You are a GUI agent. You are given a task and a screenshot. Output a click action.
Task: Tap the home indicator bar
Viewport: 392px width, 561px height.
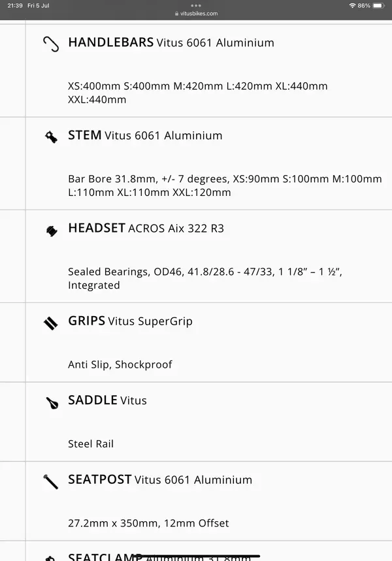click(x=196, y=556)
